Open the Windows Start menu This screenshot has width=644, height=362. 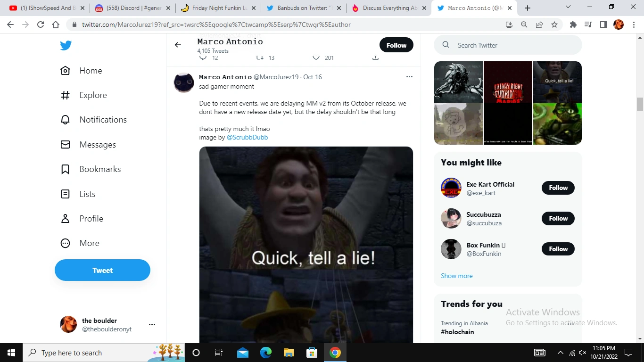pos(11,353)
